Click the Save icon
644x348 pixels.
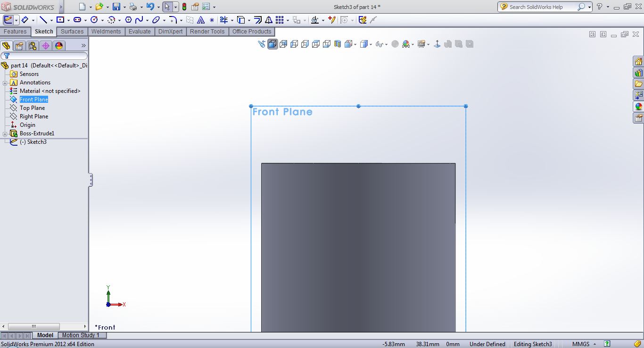116,7
